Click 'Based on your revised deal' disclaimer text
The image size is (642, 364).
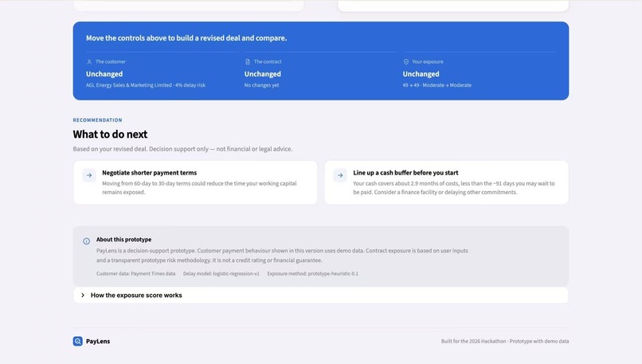click(182, 149)
